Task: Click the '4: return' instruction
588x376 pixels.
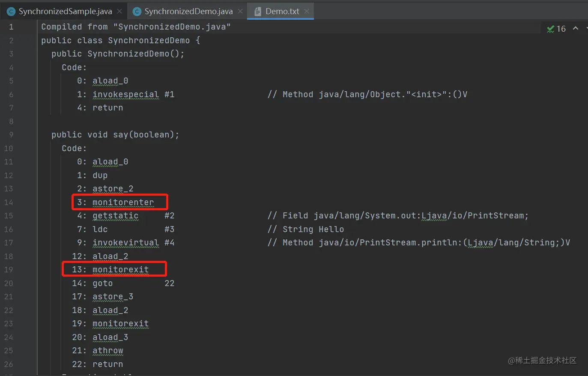Action: pos(100,108)
